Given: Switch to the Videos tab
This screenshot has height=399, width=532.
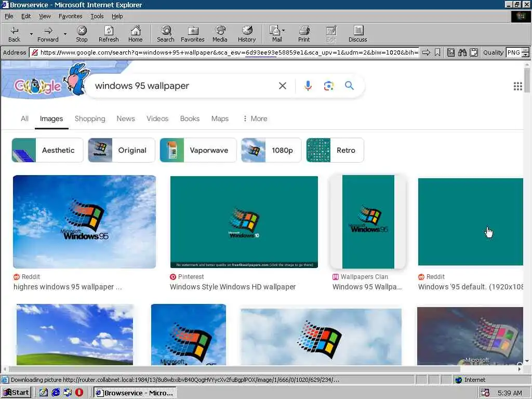Looking at the screenshot, I should (157, 119).
